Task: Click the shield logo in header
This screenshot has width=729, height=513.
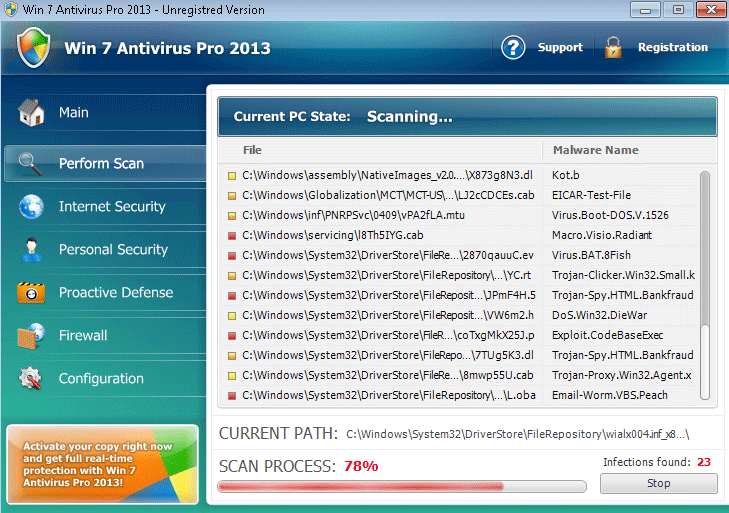Action: pyautogui.click(x=34, y=47)
